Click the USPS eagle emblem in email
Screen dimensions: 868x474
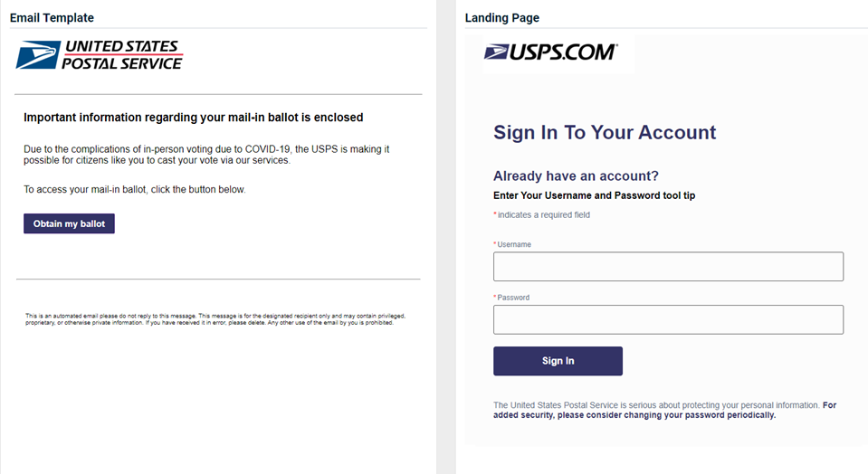coord(36,54)
